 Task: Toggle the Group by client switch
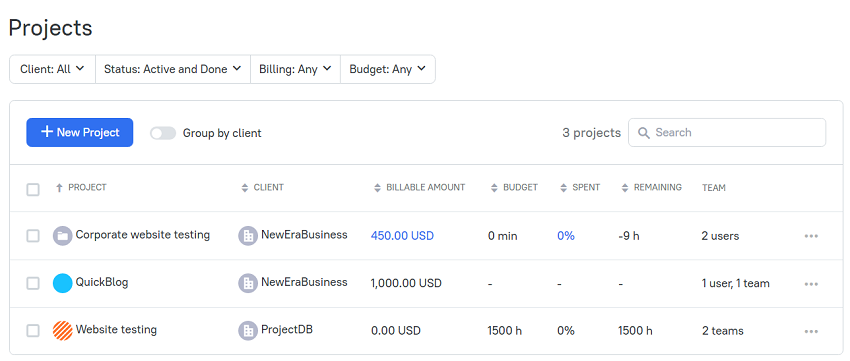(x=163, y=133)
